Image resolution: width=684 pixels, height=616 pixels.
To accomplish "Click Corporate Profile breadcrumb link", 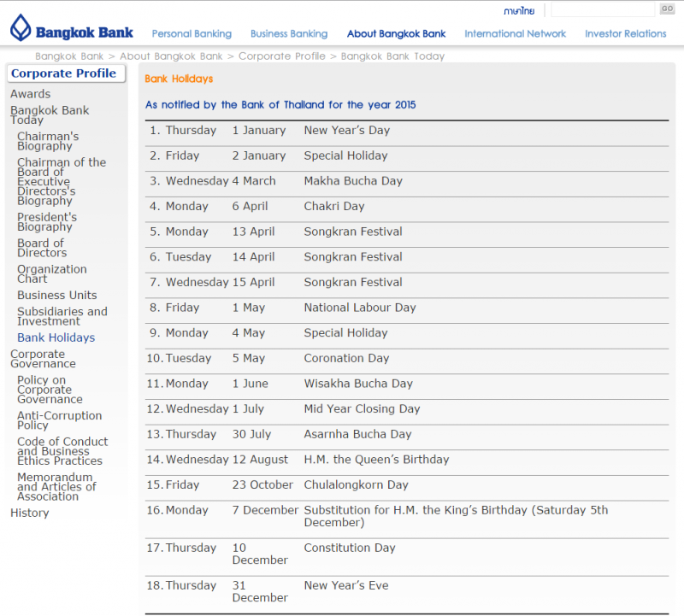I will 281,56.
